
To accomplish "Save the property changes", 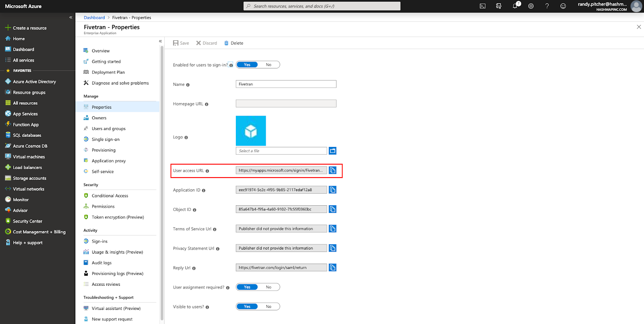I will point(181,43).
